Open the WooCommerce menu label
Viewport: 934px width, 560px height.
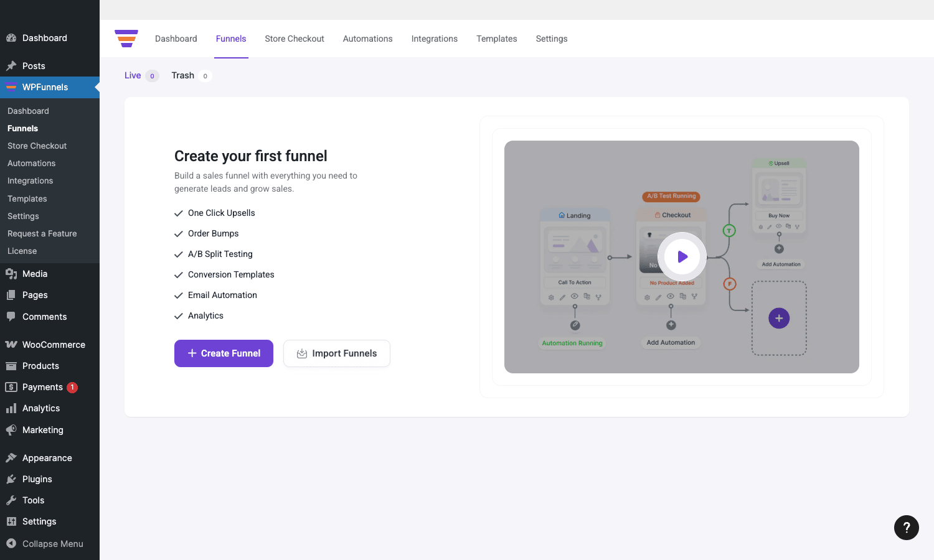(54, 345)
